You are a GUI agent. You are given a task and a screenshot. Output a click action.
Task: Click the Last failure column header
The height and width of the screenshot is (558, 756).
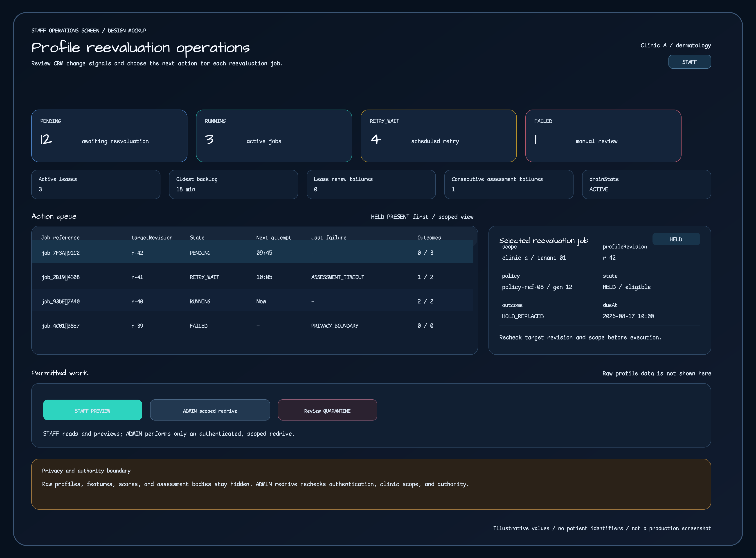point(329,237)
